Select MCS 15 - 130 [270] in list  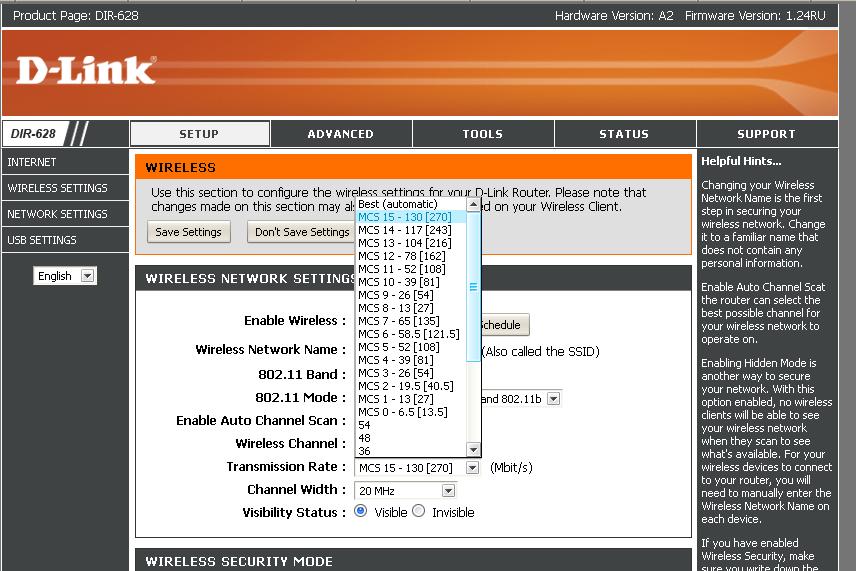tap(411, 217)
